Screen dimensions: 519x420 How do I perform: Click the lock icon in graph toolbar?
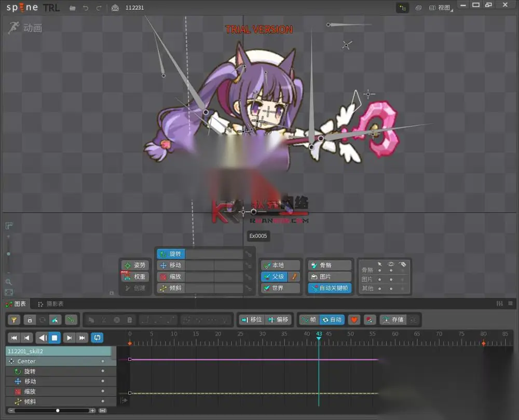click(x=30, y=320)
